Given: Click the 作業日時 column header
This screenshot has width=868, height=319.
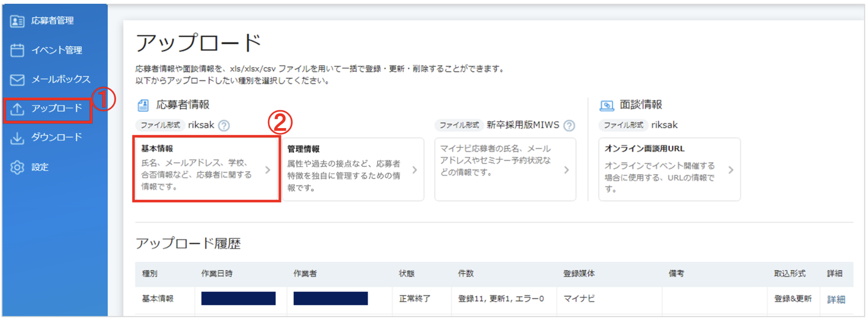Looking at the screenshot, I should coord(217,273).
